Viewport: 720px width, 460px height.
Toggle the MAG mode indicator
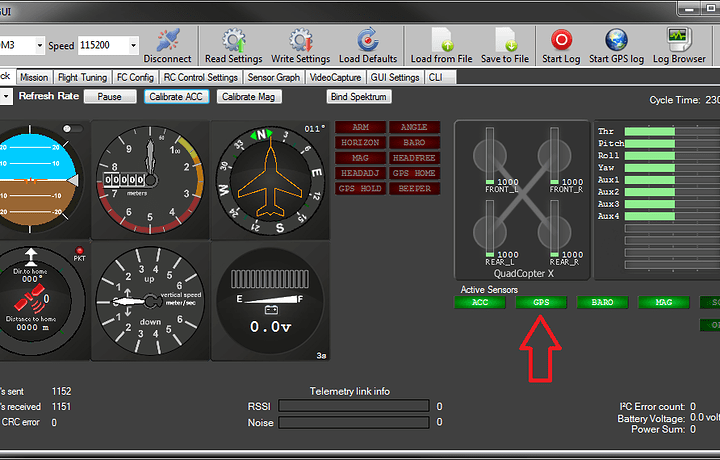[x=360, y=158]
